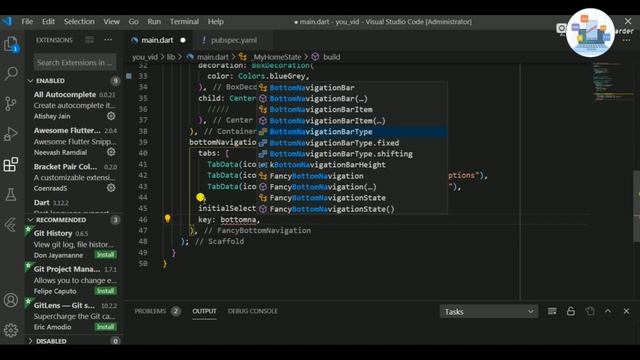Open the Testing flask icon

coord(11,195)
